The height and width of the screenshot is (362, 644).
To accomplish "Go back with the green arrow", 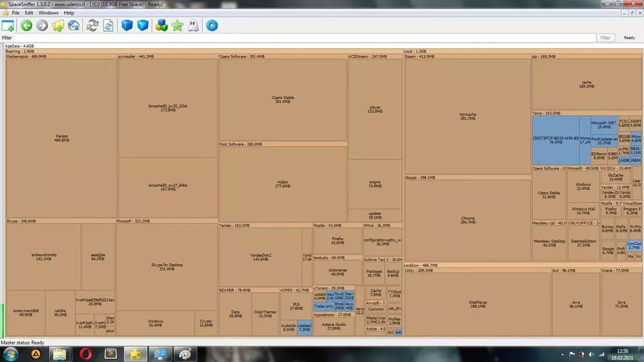I will point(26,25).
